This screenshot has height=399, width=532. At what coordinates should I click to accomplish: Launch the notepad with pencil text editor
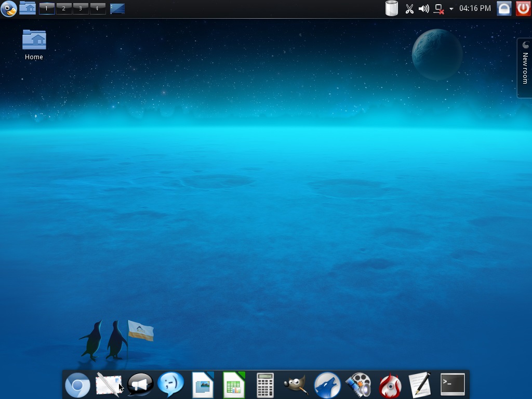[420, 385]
